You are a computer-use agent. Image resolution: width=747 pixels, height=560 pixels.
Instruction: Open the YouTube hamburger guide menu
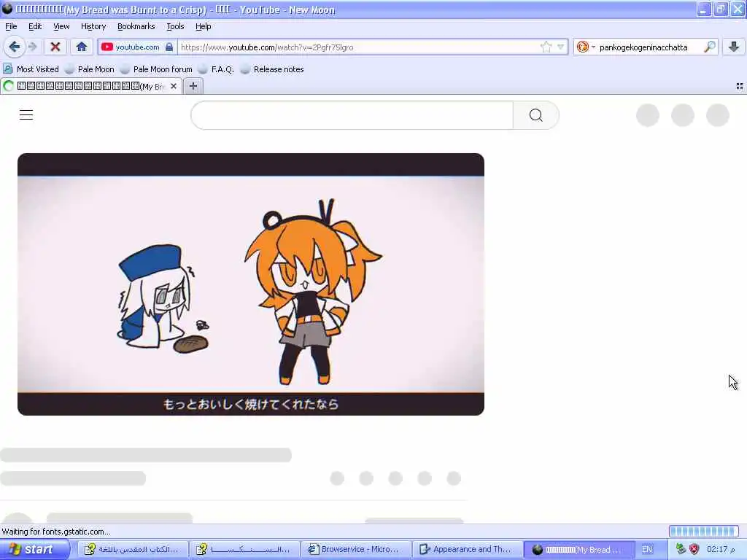click(x=26, y=114)
